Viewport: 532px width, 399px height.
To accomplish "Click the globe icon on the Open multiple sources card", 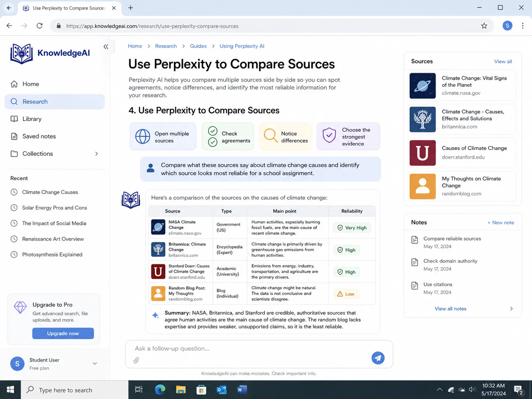I will click(x=143, y=136).
